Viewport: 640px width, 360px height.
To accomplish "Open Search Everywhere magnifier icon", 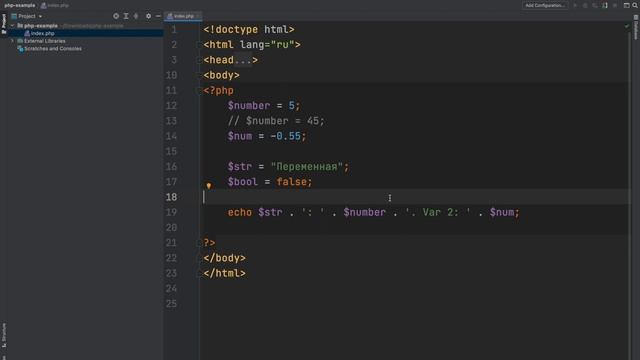I will pyautogui.click(x=635, y=5).
